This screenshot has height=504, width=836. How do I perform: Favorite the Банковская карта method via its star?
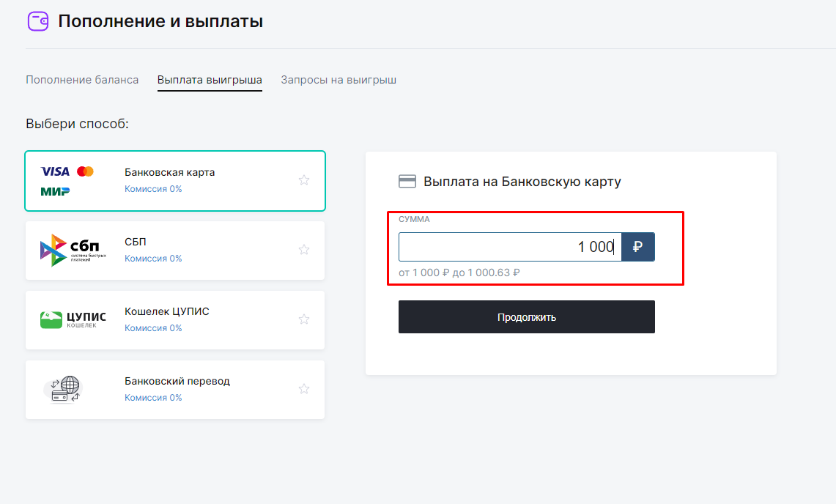tap(303, 179)
